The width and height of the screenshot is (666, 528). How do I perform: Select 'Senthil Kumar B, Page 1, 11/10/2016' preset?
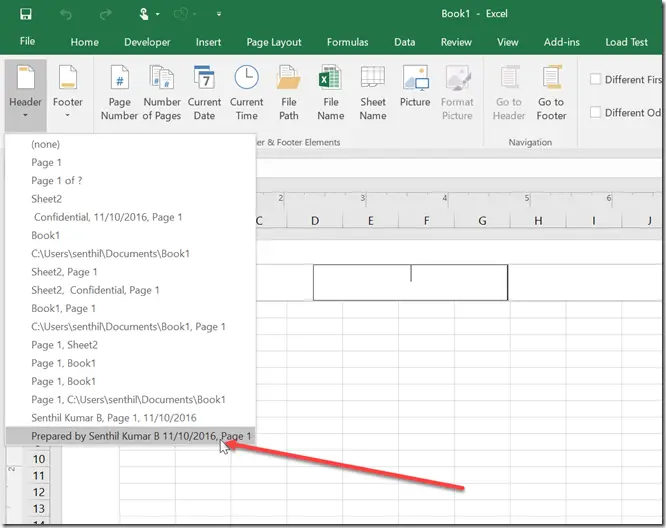click(x=130, y=418)
